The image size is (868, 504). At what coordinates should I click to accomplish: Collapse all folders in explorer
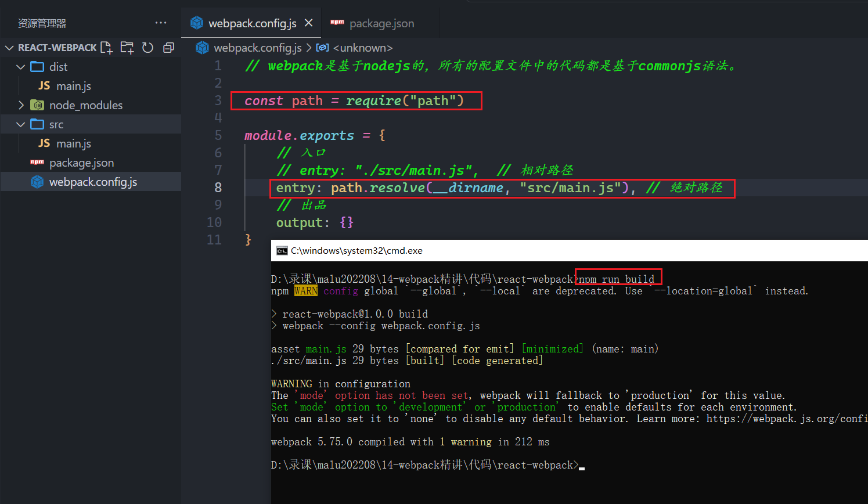[168, 48]
